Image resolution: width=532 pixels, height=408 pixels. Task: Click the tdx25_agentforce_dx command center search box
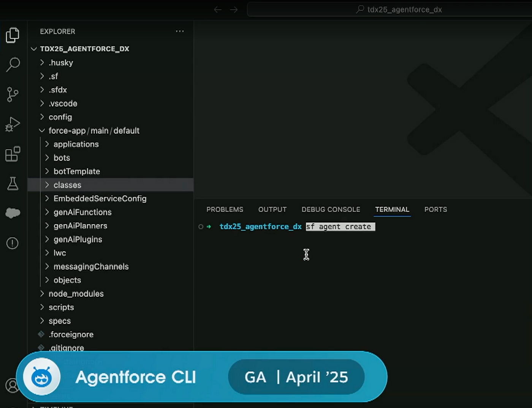point(389,9)
